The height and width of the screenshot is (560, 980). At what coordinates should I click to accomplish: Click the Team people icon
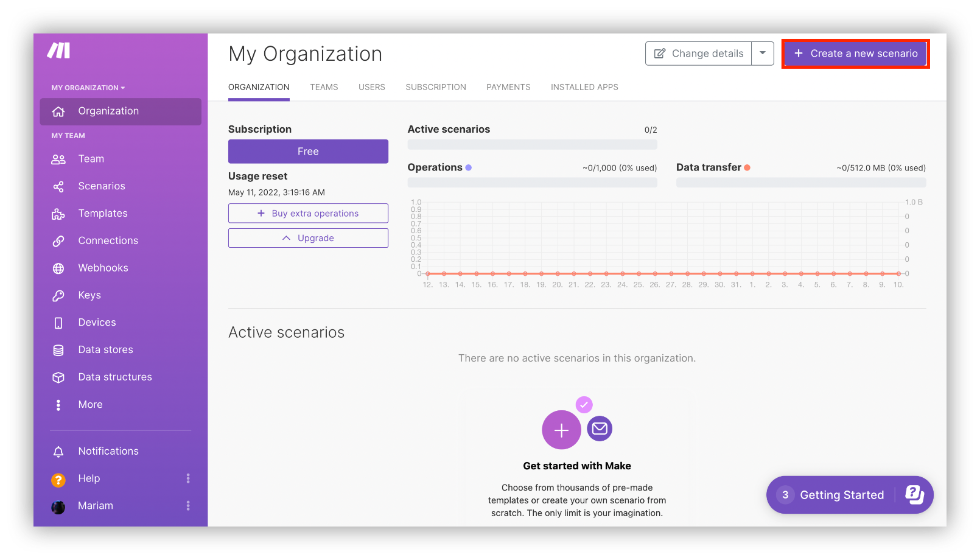pyautogui.click(x=58, y=159)
